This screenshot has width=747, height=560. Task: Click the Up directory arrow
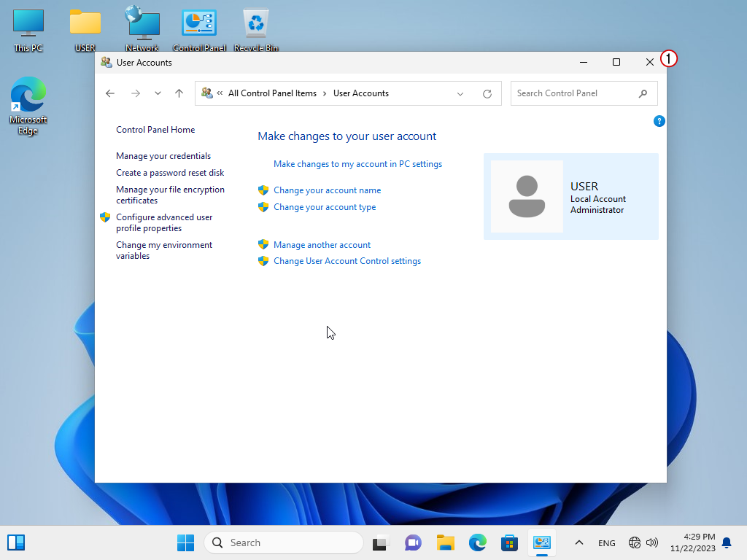coord(179,93)
